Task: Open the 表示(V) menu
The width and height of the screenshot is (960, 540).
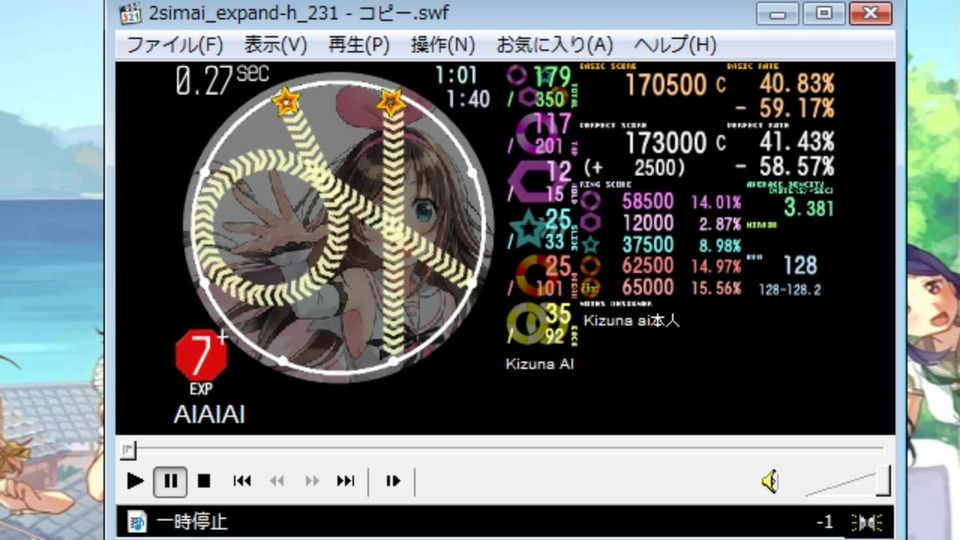Action: tap(276, 45)
